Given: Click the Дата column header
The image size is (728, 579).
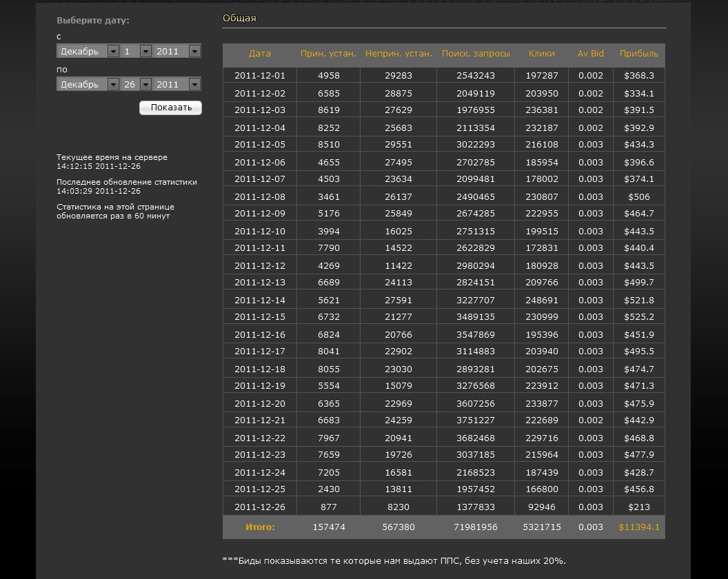Looking at the screenshot, I should [x=260, y=54].
